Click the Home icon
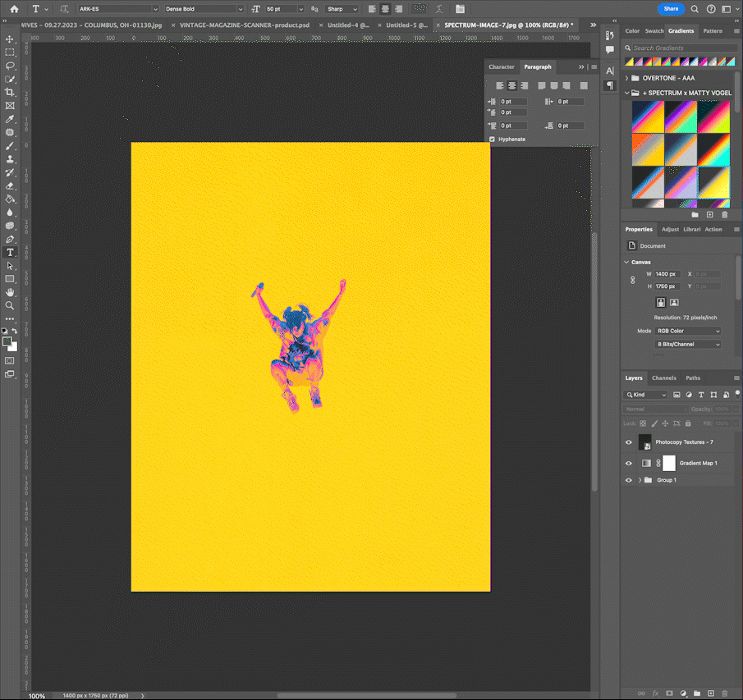This screenshot has width=743, height=700. pos(14,9)
